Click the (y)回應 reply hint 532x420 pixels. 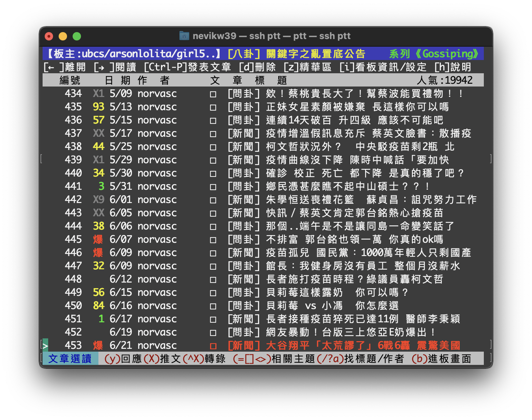[x=123, y=359]
